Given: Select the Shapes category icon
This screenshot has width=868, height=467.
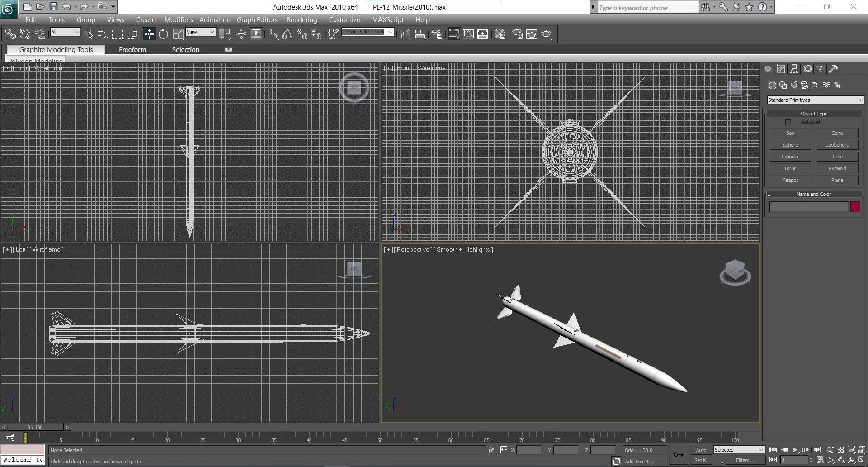Looking at the screenshot, I should point(783,85).
